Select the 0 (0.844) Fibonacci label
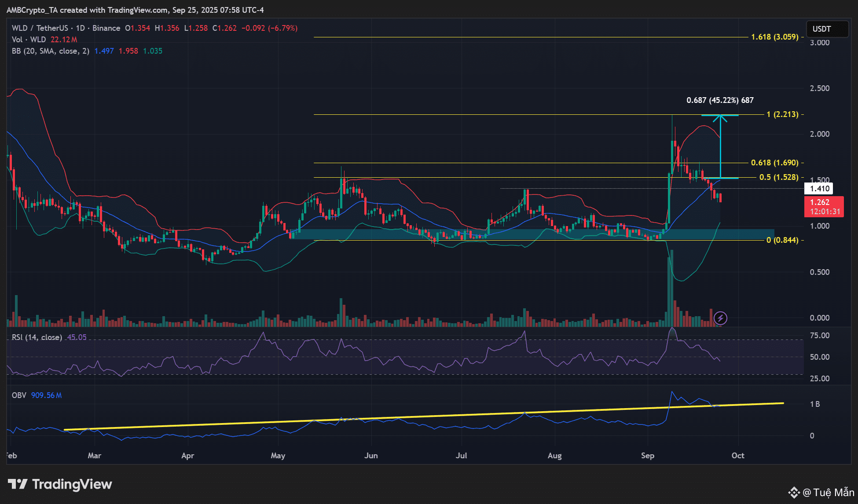This screenshot has width=858, height=504. 782,240
